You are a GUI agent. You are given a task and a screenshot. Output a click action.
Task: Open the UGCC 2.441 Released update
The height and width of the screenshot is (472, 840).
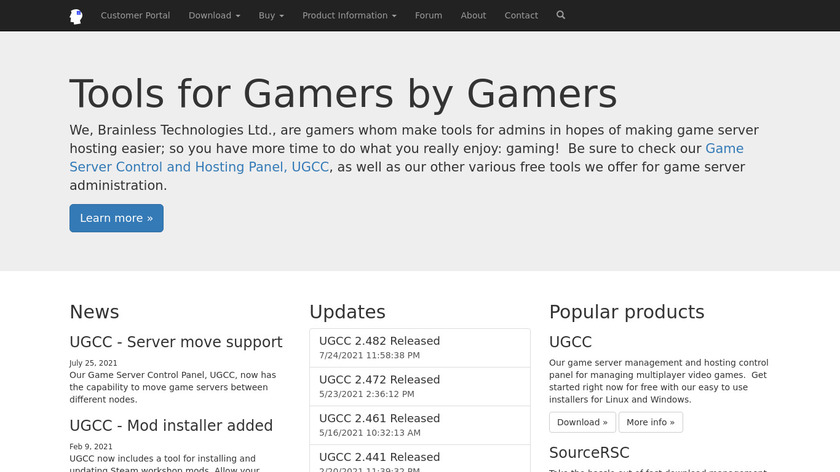[420, 459]
